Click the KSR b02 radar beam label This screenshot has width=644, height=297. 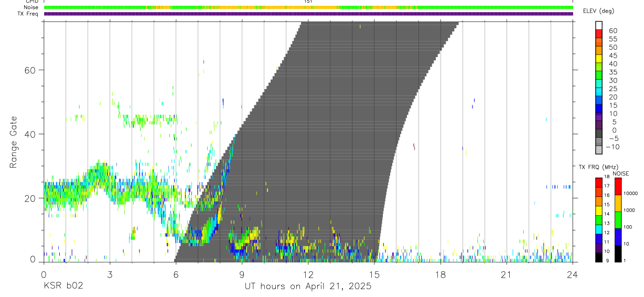(x=63, y=287)
